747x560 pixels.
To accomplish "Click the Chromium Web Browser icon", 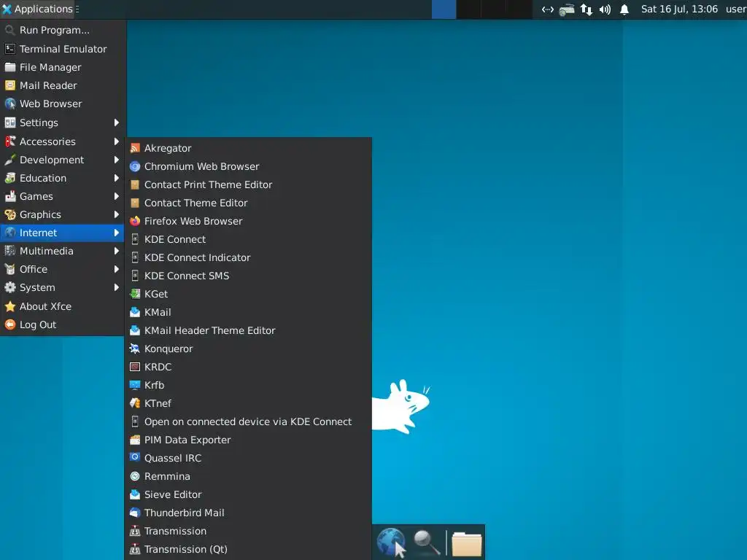I will point(135,167).
